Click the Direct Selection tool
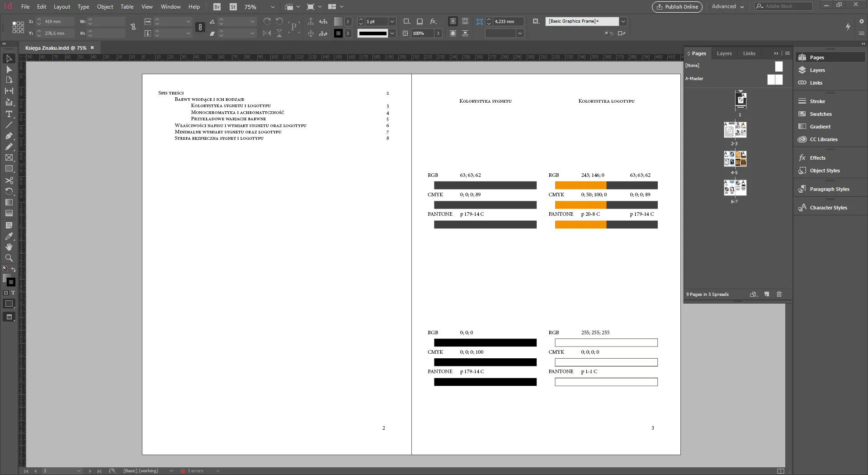 (x=9, y=70)
